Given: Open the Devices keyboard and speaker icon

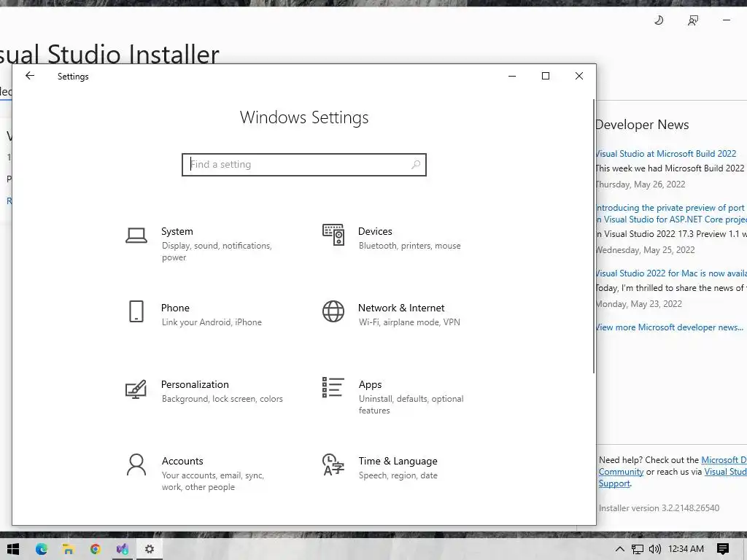Looking at the screenshot, I should tap(333, 235).
